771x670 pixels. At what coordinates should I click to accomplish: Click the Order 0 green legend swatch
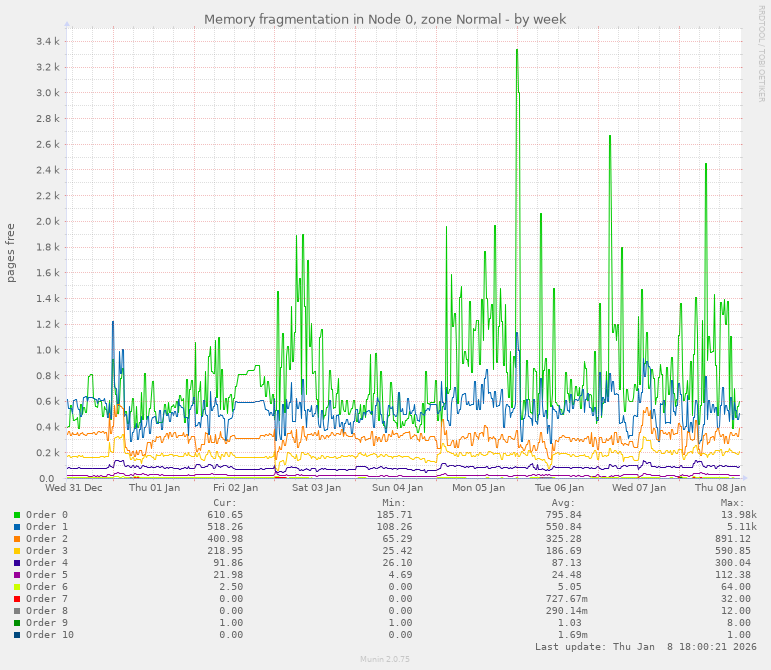tap(17, 515)
